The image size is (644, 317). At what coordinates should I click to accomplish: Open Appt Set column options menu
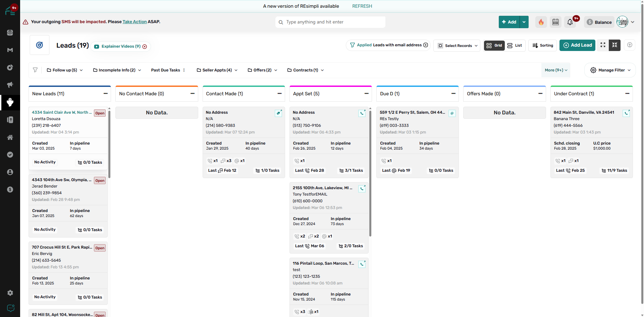point(367,94)
